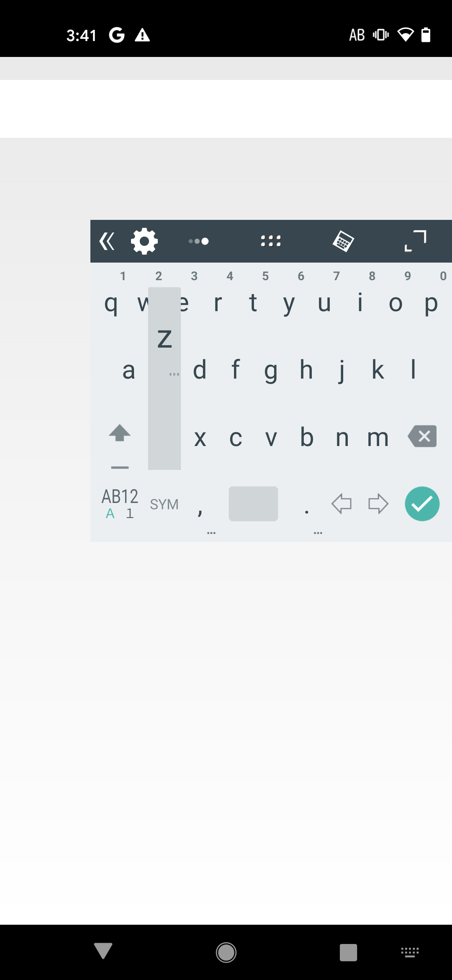
Task: Open the three-dots more options menu
Action: [199, 241]
